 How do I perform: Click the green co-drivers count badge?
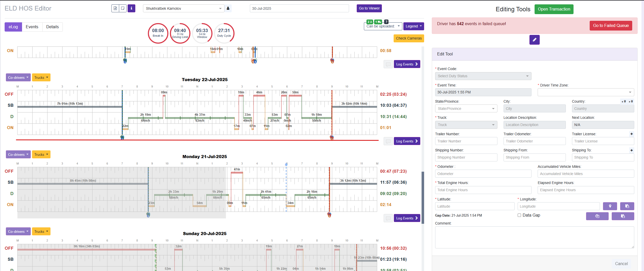pos(370,22)
